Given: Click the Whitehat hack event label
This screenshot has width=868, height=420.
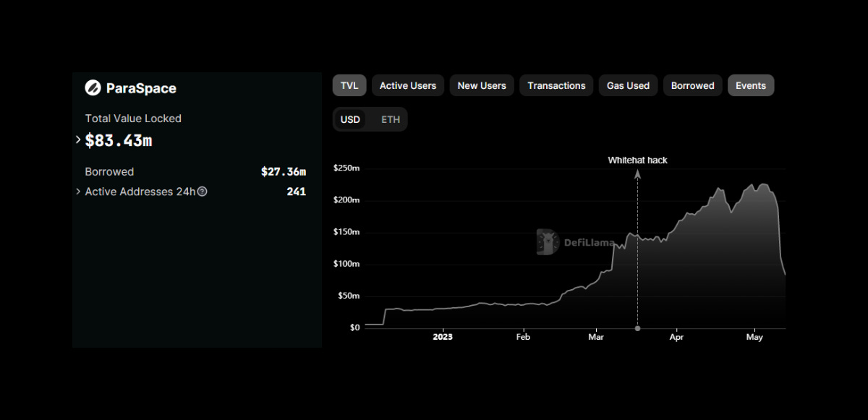Looking at the screenshot, I should pos(637,160).
